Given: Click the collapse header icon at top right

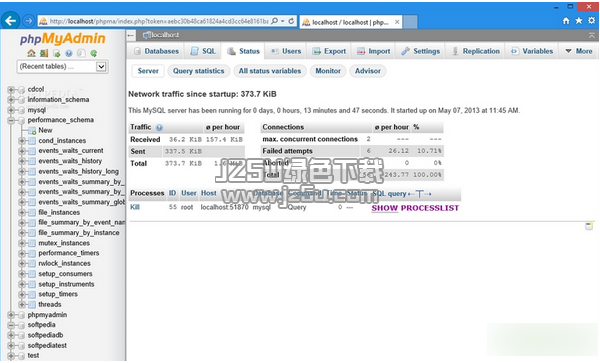Looking at the screenshot, I should coord(592,35).
